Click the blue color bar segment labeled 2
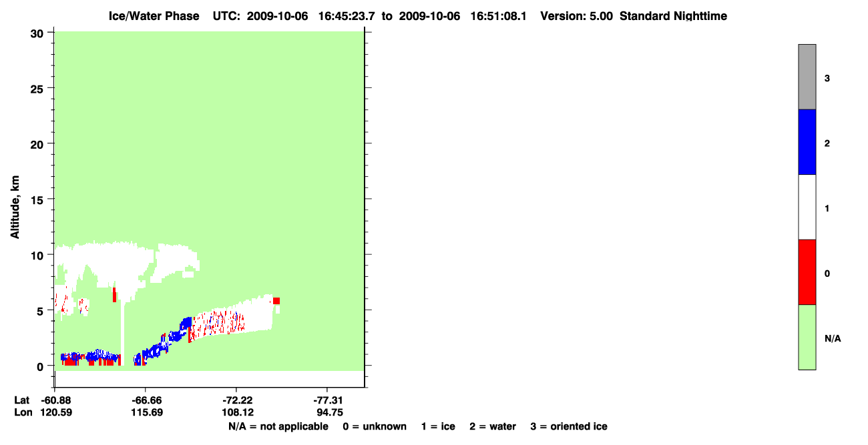The width and height of the screenshot is (868, 445). coord(807,142)
